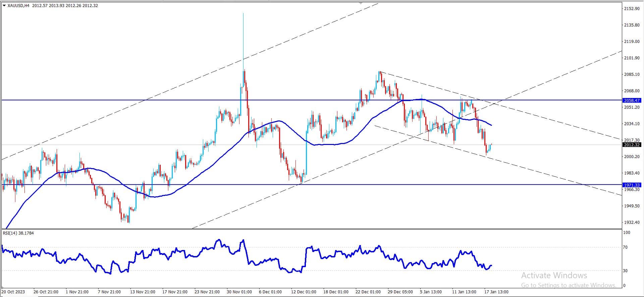The width and height of the screenshot is (644, 297).
Task: Click the small triangle before XAUUSD,H4 title
Action: click(4, 6)
